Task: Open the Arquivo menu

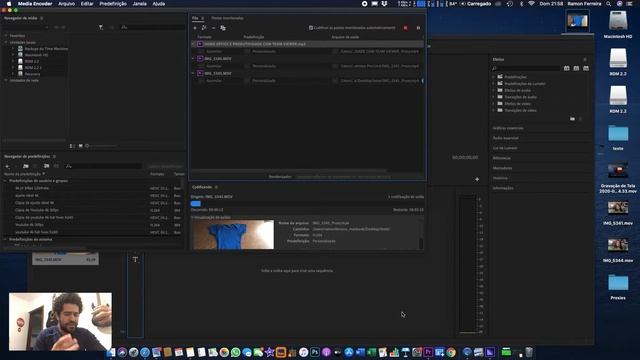Action: 67,4
